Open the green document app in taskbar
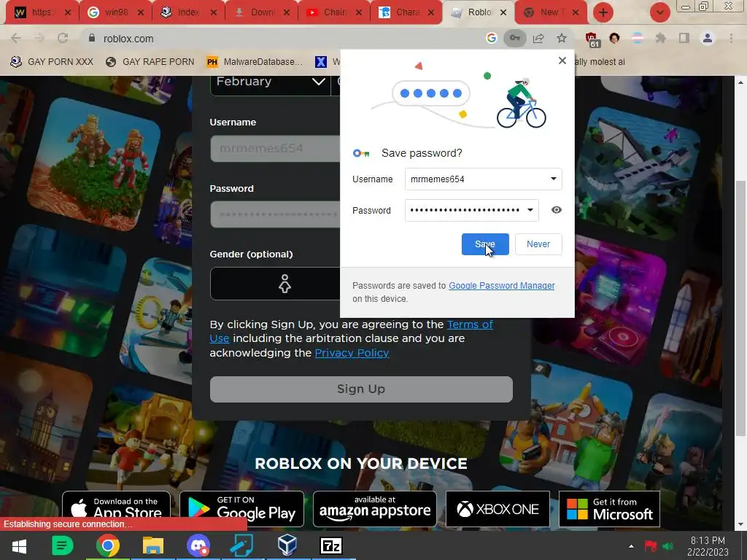The width and height of the screenshot is (747, 560). [x=63, y=545]
